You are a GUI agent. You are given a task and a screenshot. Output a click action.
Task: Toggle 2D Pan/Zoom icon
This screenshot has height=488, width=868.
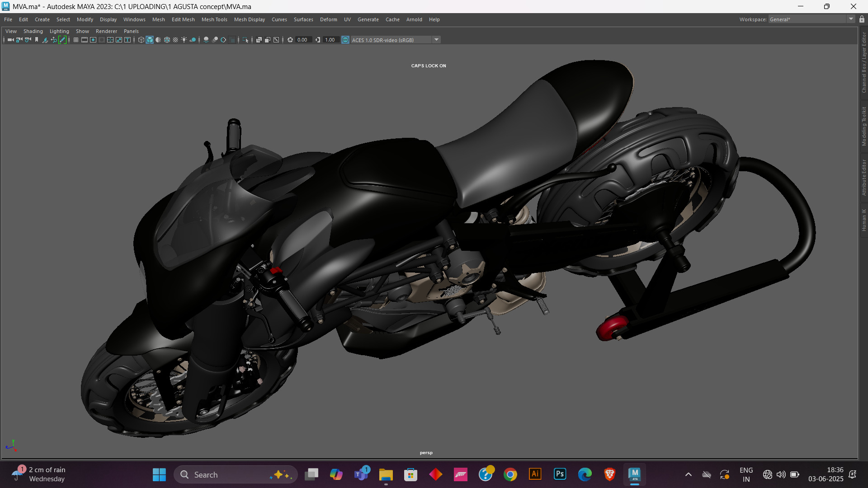tap(54, 40)
